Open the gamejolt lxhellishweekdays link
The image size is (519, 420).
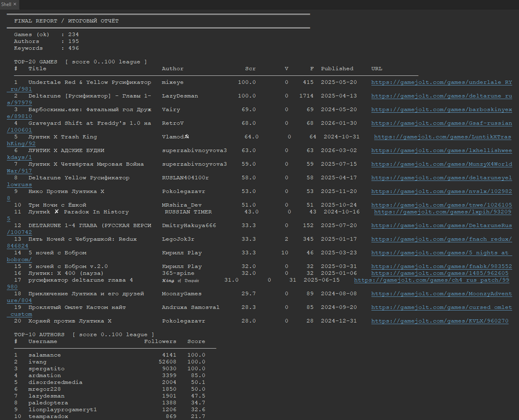[x=442, y=150]
